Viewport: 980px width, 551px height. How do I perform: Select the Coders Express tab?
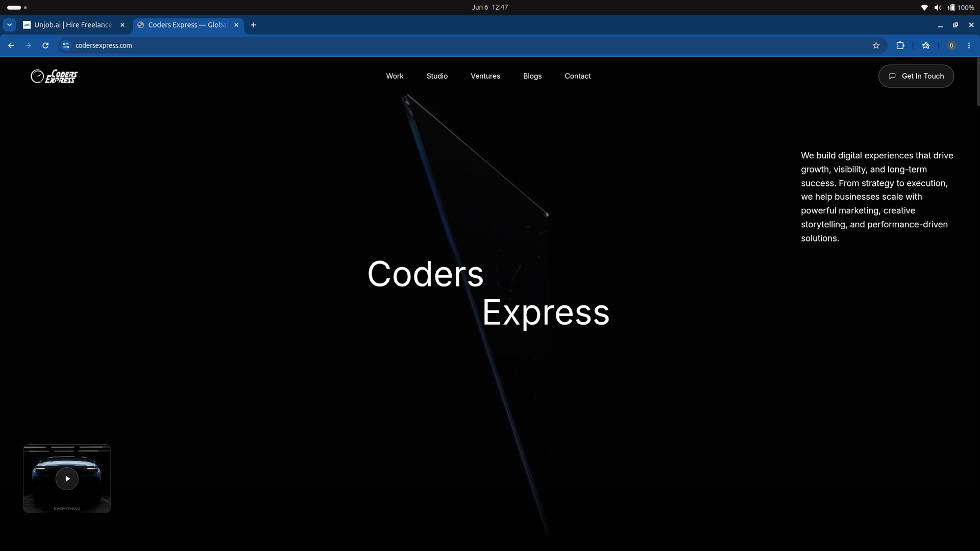(x=187, y=25)
